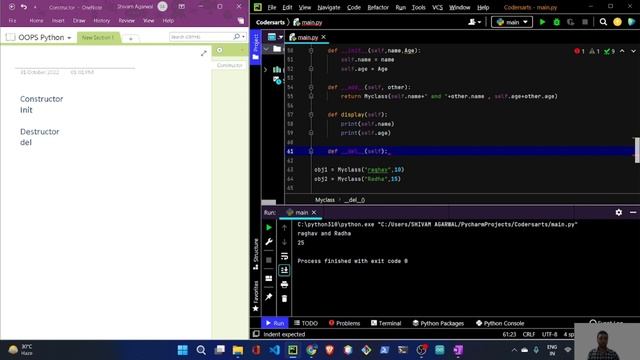Click CRLF line separator in status bar
Viewport: 640px width, 360px height.
(x=529, y=334)
